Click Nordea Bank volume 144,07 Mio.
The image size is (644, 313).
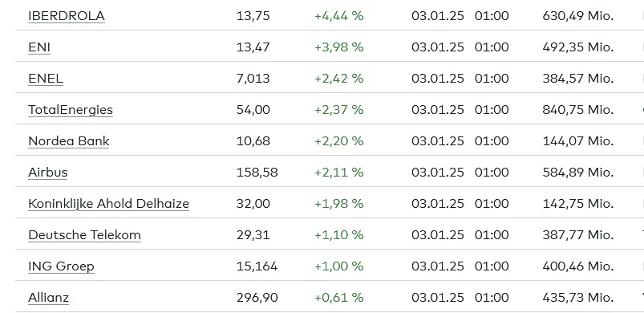coord(578,141)
